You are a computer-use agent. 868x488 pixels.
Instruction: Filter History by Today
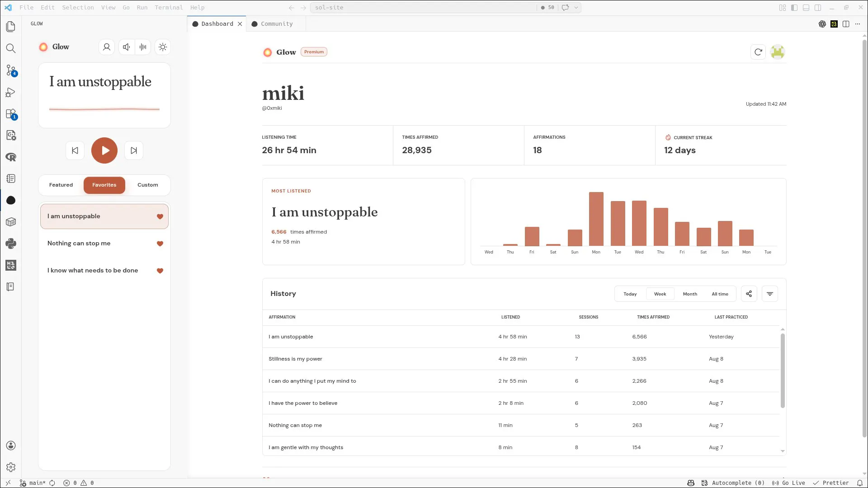pos(630,294)
